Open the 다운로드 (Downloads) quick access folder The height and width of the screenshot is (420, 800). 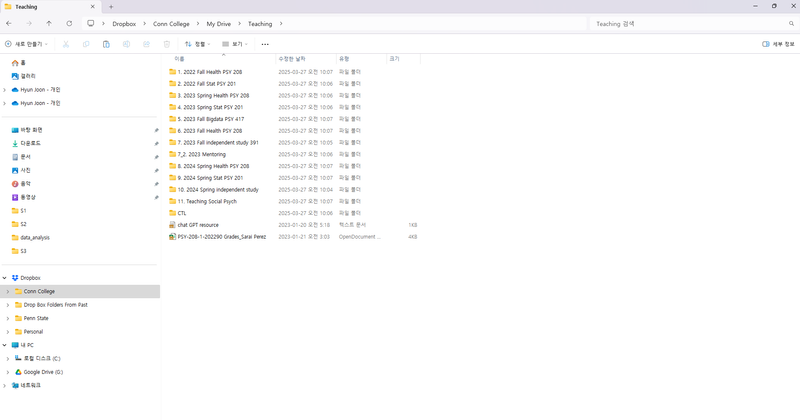point(31,143)
